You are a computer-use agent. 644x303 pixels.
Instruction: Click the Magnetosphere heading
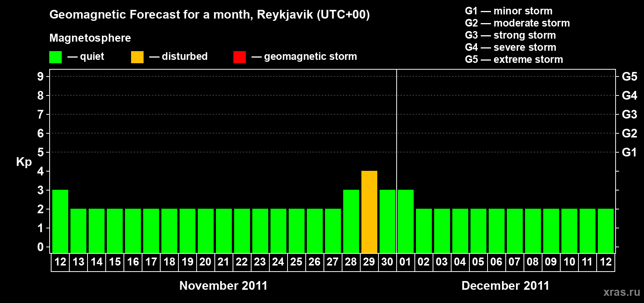click(90, 38)
